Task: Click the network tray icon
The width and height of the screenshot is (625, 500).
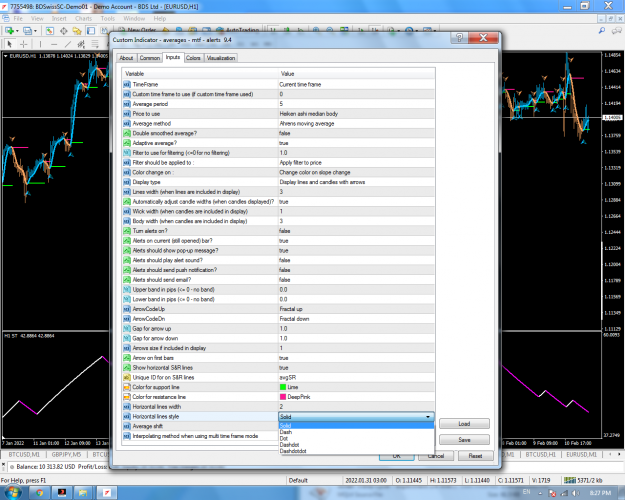Action: pyautogui.click(x=564, y=493)
